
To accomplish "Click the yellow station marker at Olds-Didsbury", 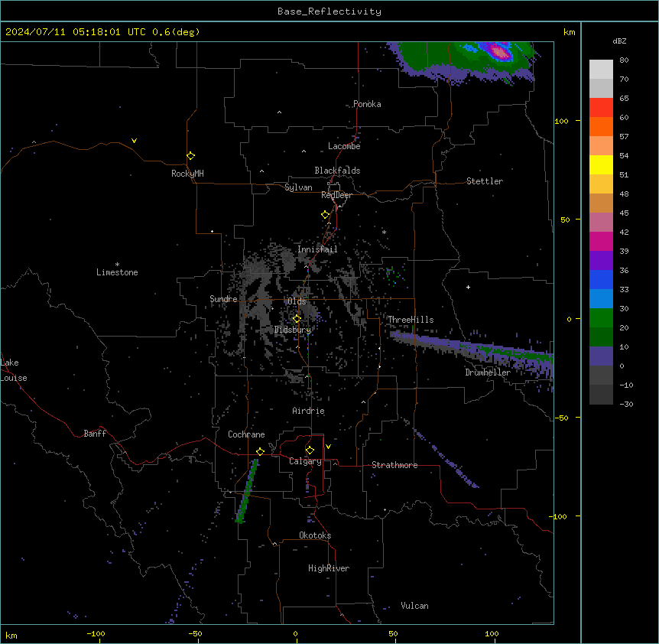I will point(297,319).
